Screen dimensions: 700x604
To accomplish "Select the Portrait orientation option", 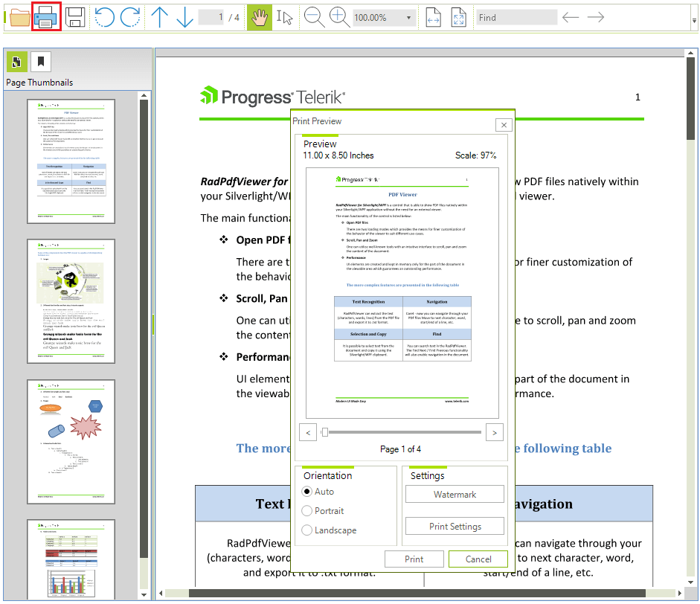I will [308, 511].
